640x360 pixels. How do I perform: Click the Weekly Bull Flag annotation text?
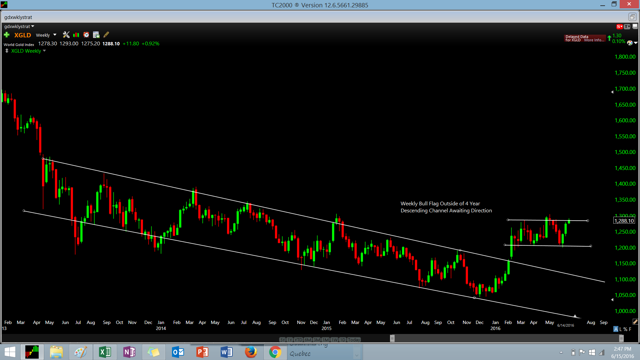(x=446, y=207)
